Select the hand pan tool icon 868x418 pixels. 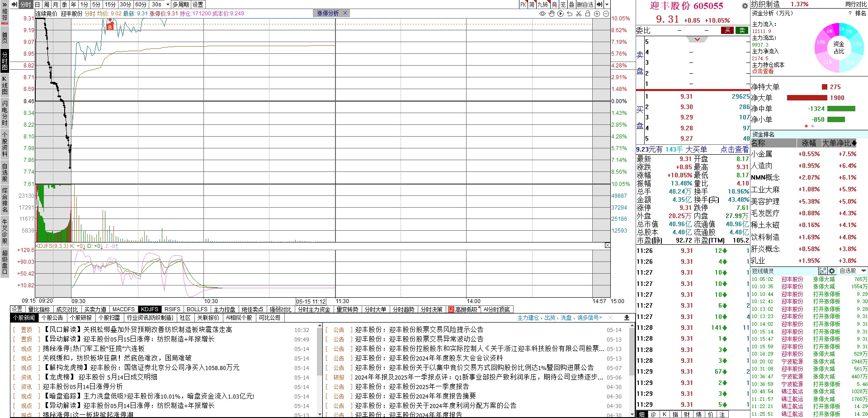click(x=552, y=14)
